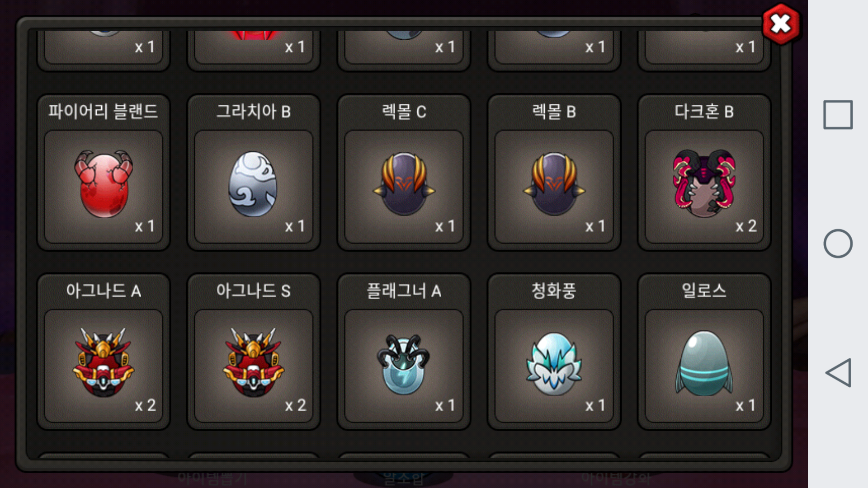
Task: Tap the 그라치아 B card title
Action: pos(253,111)
